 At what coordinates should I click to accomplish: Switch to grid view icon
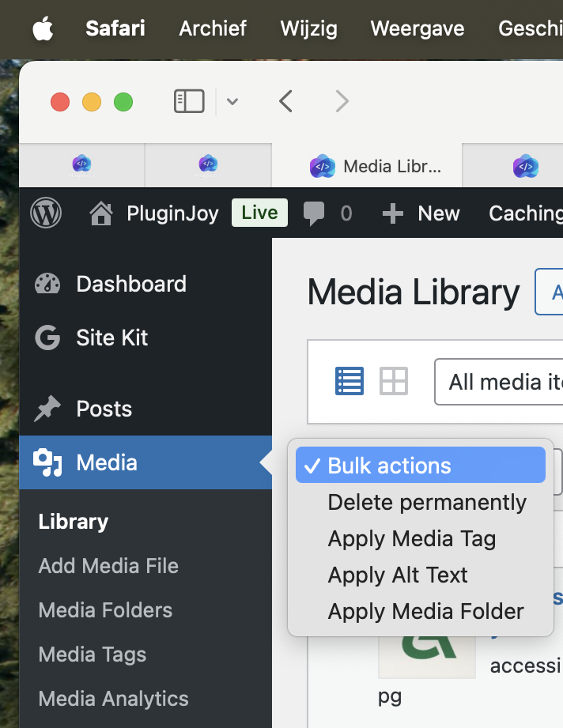pos(394,381)
